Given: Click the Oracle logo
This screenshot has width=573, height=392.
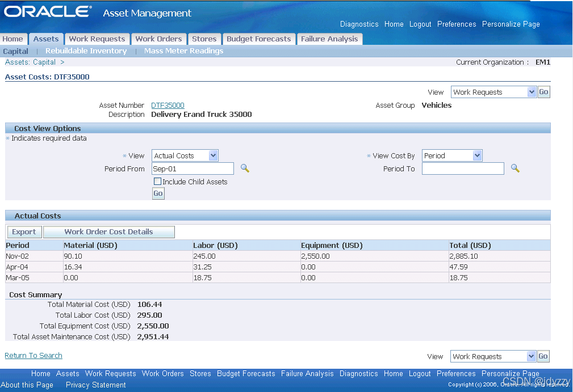Looking at the screenshot, I should [x=48, y=12].
